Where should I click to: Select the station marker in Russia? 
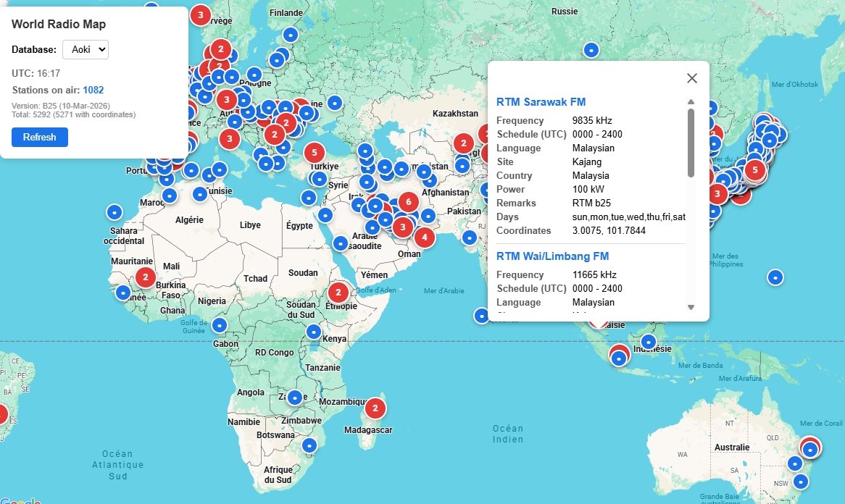591,50
